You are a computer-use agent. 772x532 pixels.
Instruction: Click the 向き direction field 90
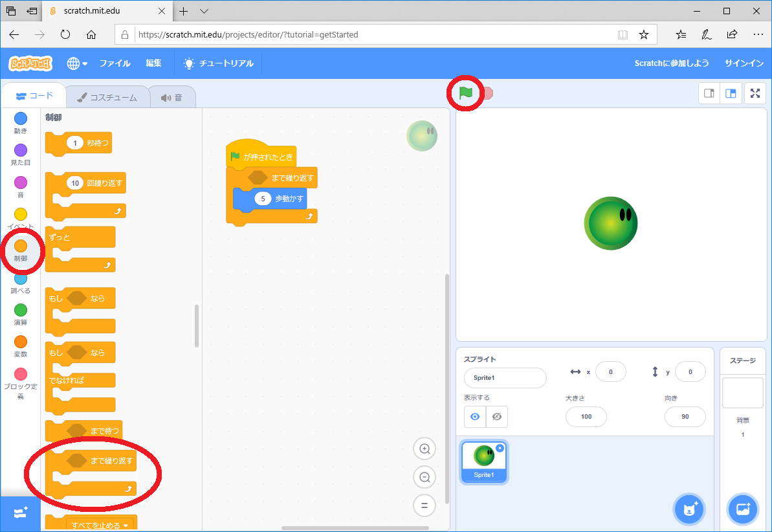[685, 417]
